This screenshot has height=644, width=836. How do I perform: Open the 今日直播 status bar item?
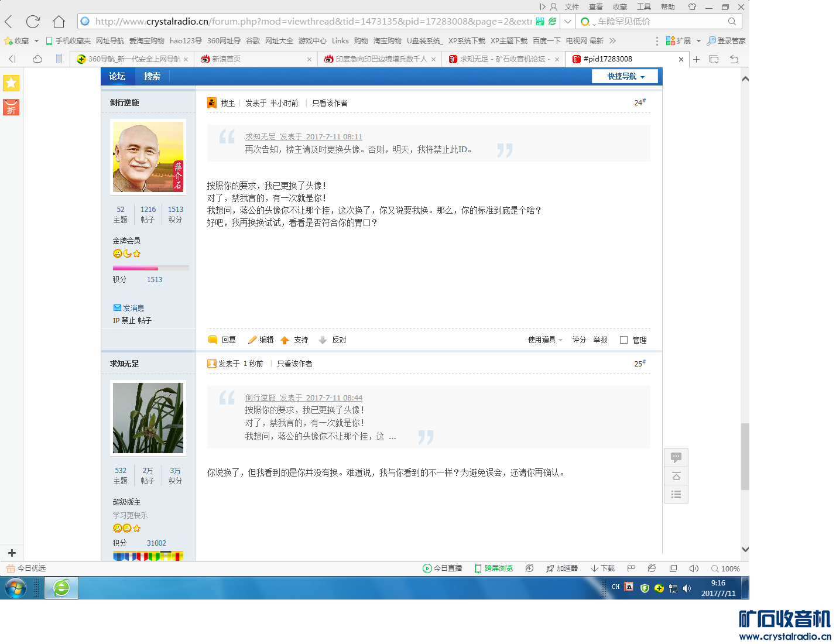click(x=443, y=568)
